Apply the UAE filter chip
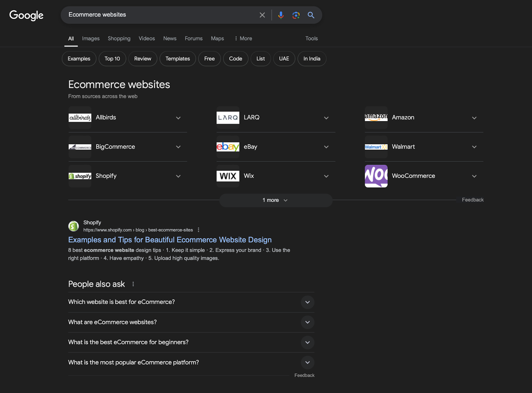The image size is (532, 393). pos(284,59)
